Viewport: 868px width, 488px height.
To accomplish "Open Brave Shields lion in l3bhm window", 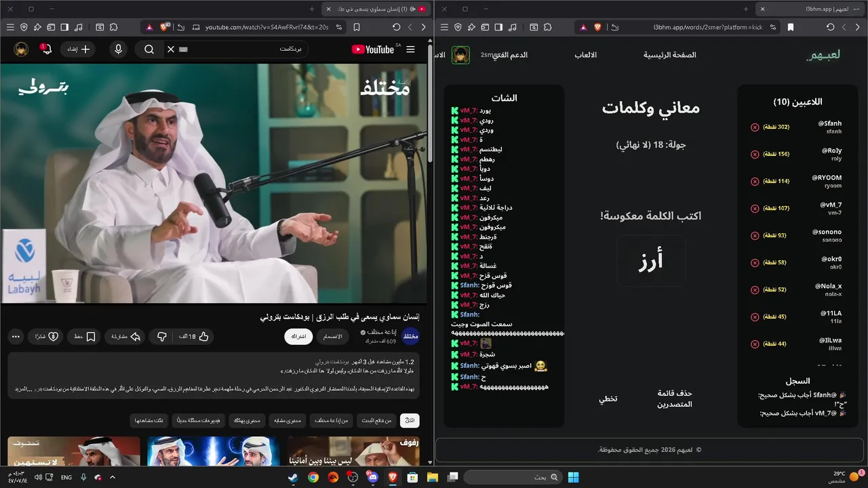I will point(598,27).
